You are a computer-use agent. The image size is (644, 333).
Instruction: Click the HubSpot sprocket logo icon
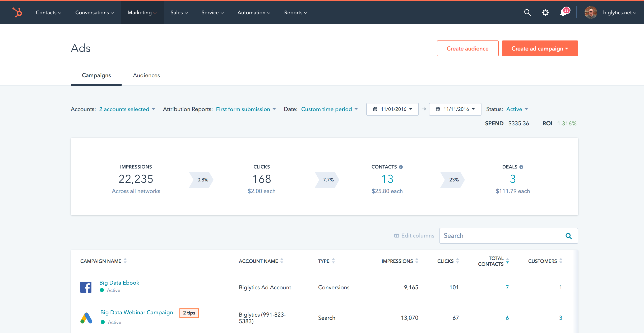coord(16,12)
